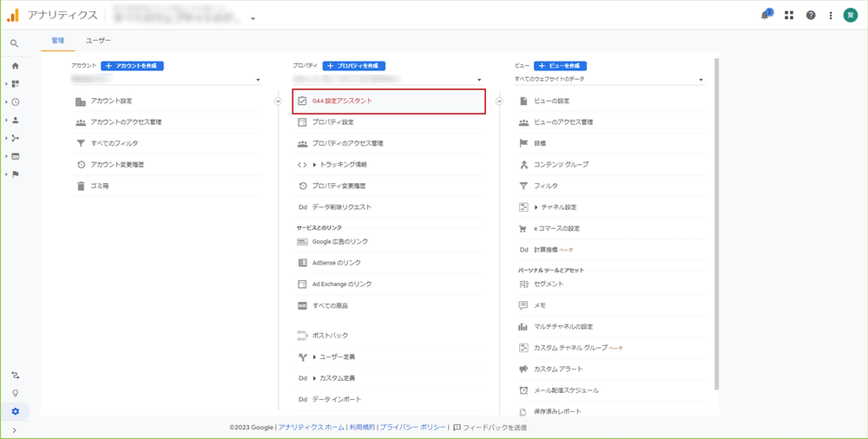Click ビューを作成 button

pos(560,66)
